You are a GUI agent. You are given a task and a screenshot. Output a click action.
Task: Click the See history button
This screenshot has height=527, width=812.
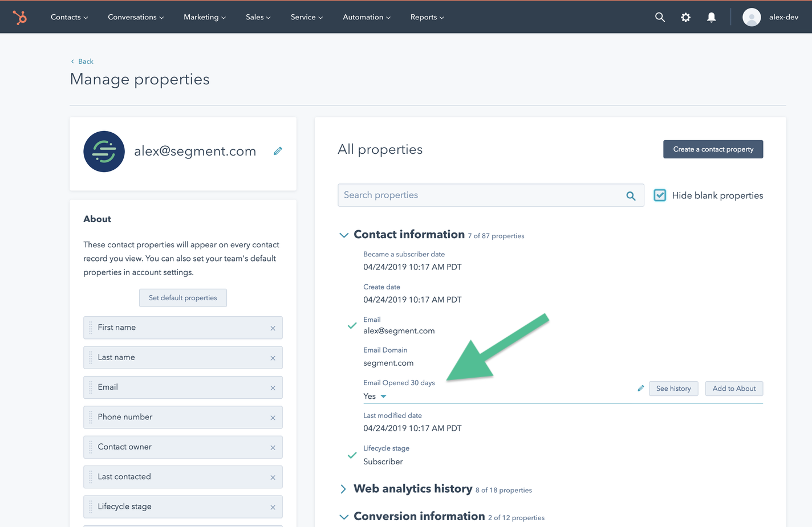coord(673,388)
